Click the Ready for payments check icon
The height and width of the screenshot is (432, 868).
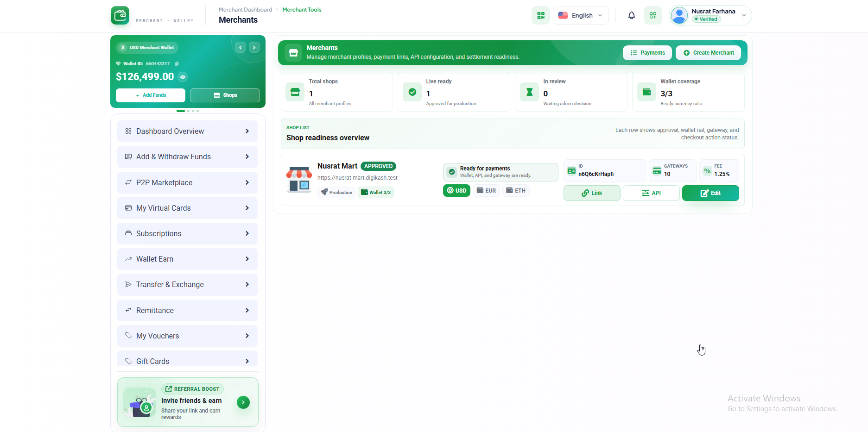tap(452, 172)
